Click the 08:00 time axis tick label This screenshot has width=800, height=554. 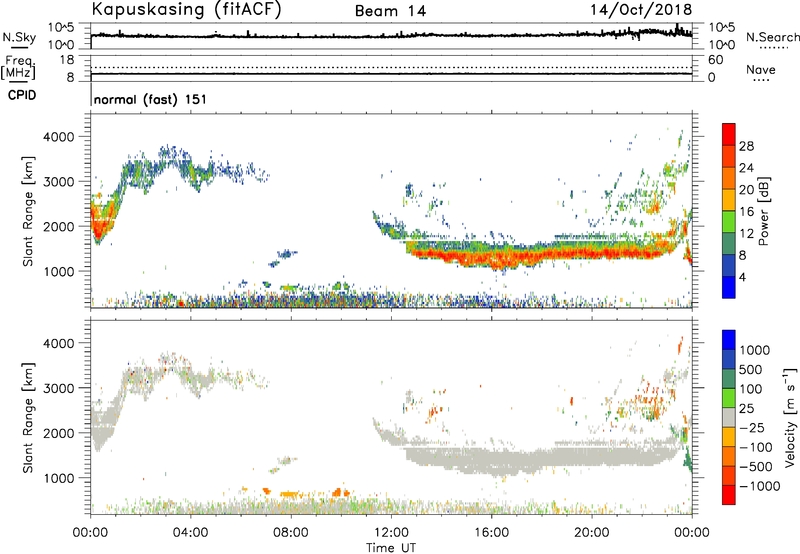pyautogui.click(x=291, y=533)
